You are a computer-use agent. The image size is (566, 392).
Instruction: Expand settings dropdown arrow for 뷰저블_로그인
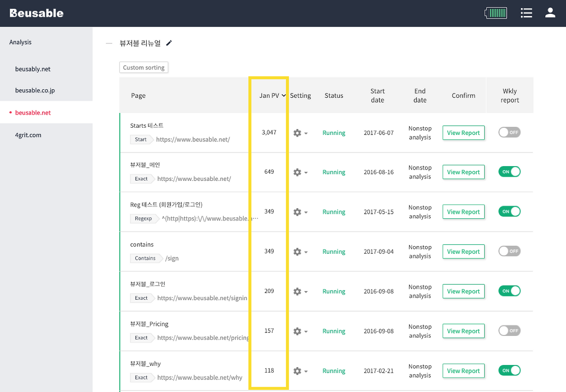pos(306,292)
